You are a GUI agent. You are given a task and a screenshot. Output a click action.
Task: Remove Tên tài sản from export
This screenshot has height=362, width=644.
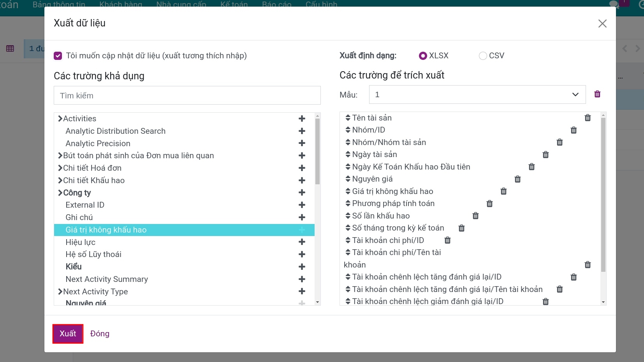point(588,118)
